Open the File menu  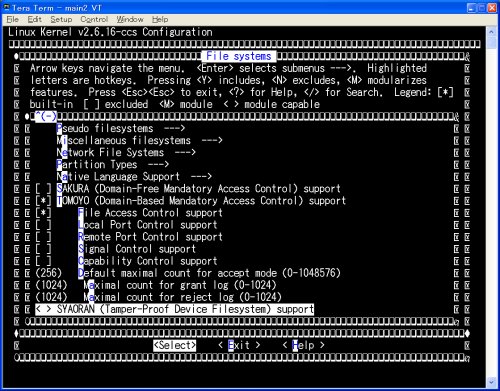point(12,19)
